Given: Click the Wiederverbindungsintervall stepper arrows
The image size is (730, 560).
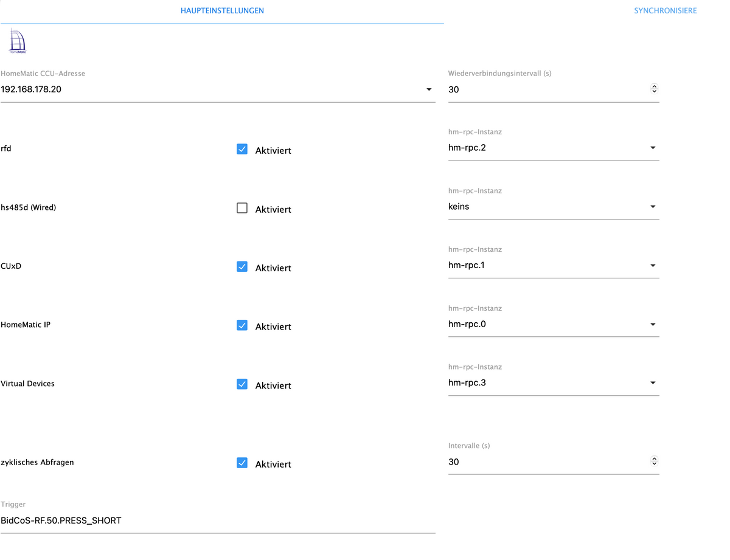Looking at the screenshot, I should (x=655, y=89).
